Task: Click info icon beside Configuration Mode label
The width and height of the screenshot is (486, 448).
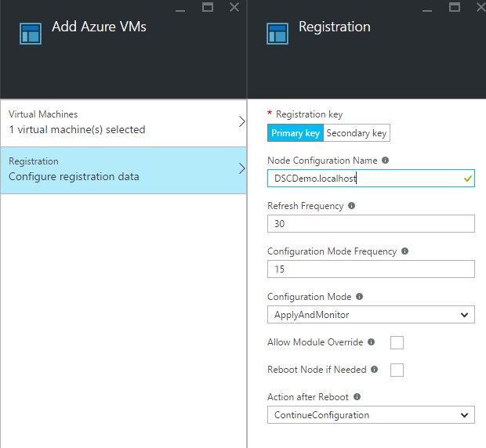Action: 359,297
